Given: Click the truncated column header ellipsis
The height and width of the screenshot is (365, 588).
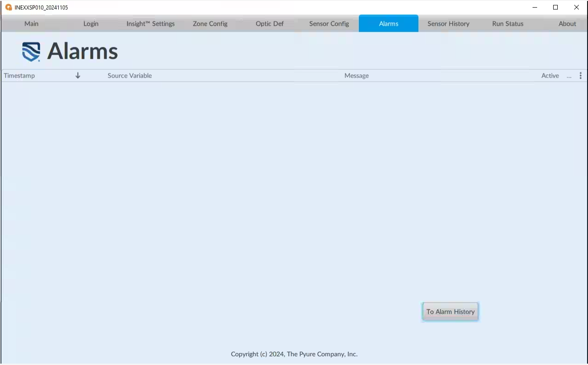Looking at the screenshot, I should tap(569, 76).
